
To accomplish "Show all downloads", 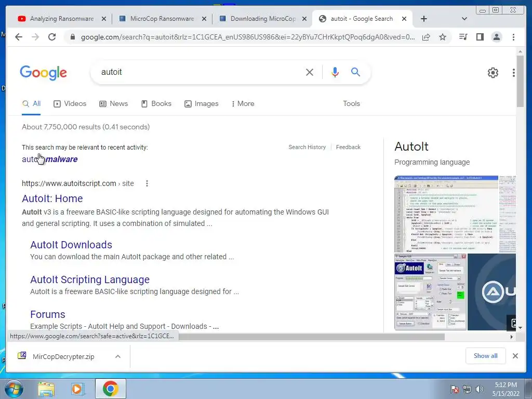I will (x=486, y=356).
